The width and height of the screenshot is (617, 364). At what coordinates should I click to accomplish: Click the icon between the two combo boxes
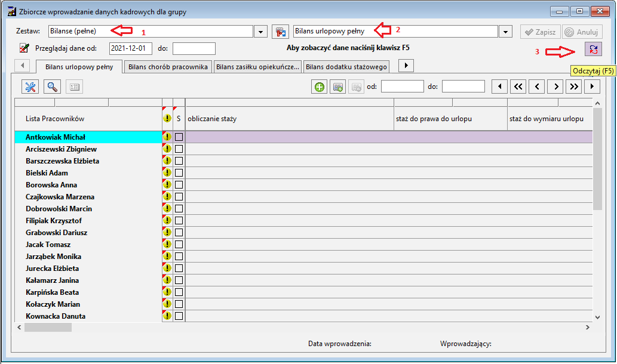tap(281, 32)
